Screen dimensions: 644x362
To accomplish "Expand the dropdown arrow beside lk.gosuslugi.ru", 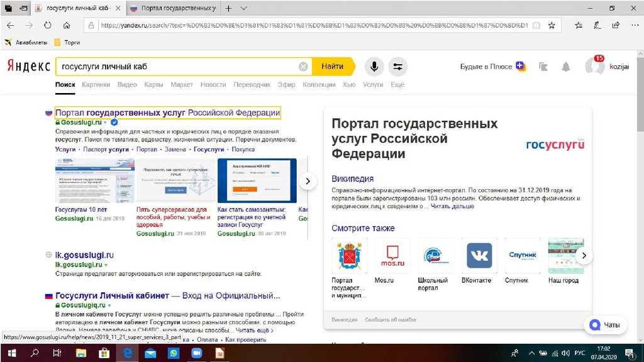I will (106, 265).
